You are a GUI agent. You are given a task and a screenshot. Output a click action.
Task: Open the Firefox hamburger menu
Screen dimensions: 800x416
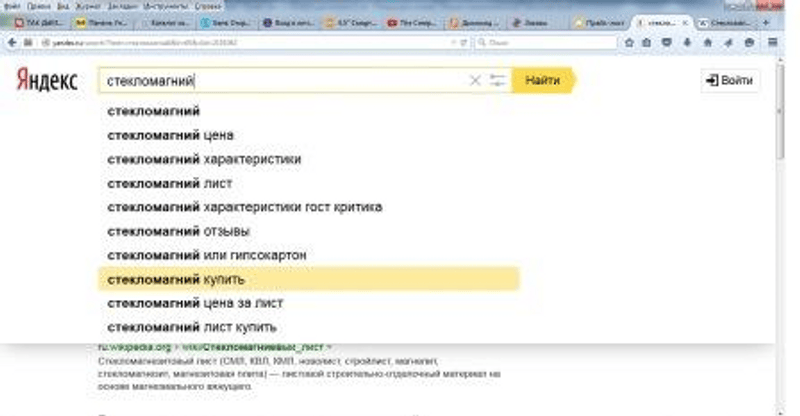click(773, 43)
